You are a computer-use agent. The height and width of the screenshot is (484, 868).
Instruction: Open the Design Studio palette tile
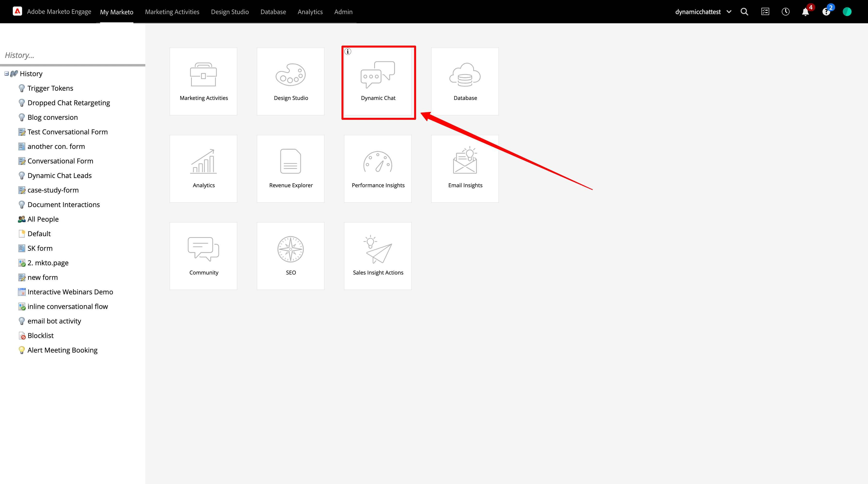tap(290, 82)
